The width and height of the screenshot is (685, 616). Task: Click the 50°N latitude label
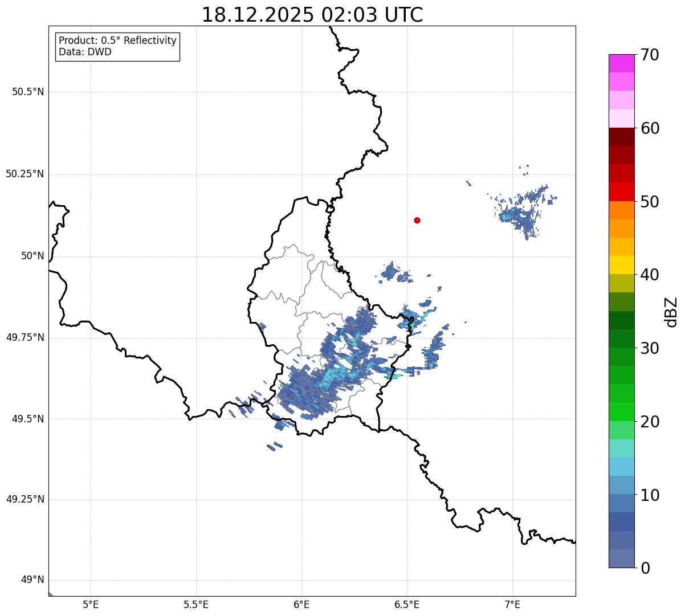[32, 256]
